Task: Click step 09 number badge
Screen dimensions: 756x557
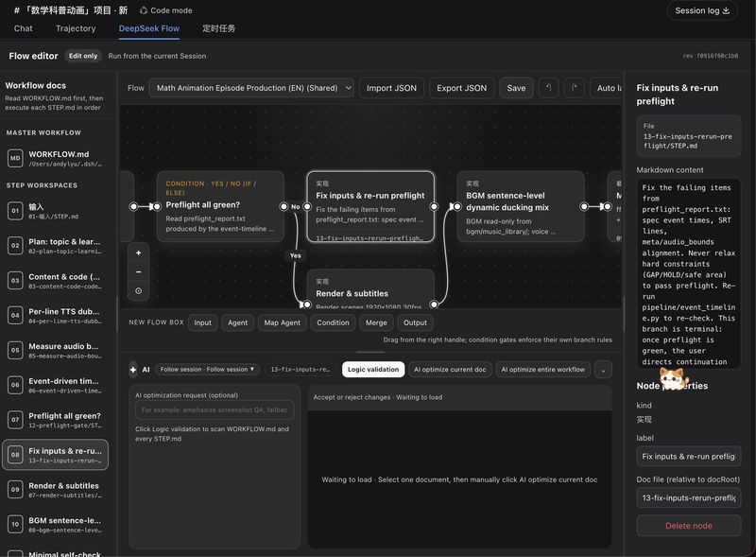Action: [x=15, y=490]
